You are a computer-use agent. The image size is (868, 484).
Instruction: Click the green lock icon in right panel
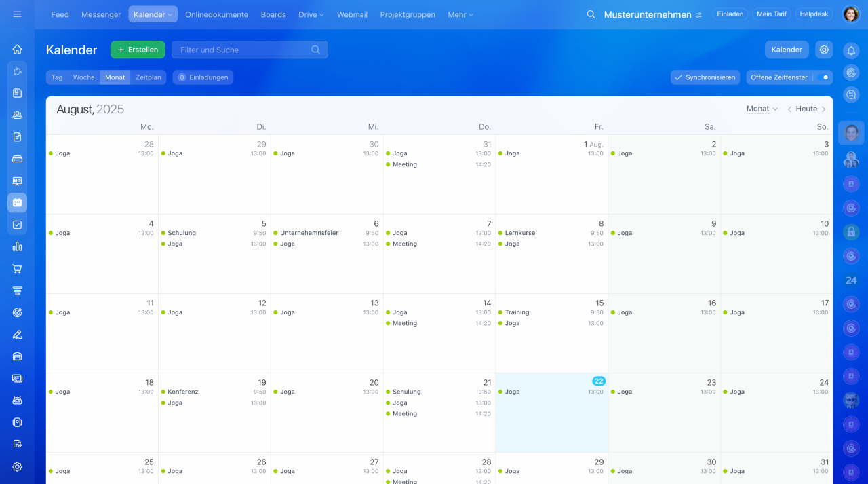point(851,232)
